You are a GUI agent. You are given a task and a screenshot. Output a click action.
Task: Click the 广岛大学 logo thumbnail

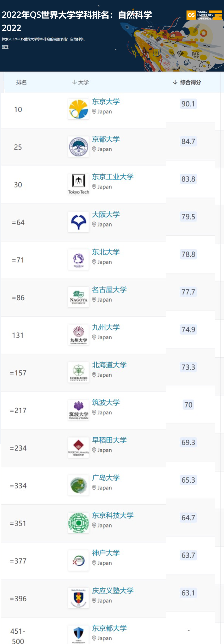[78, 485]
